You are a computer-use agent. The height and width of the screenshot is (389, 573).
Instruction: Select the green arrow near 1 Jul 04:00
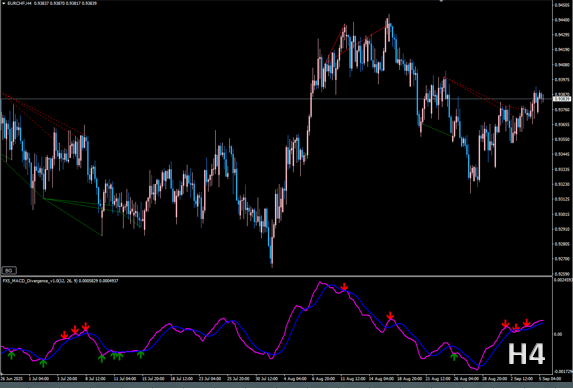[x=43, y=363]
